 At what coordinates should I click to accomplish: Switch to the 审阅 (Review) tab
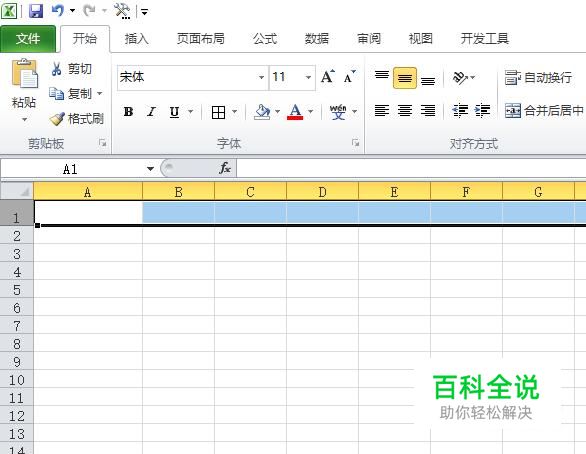pos(369,38)
